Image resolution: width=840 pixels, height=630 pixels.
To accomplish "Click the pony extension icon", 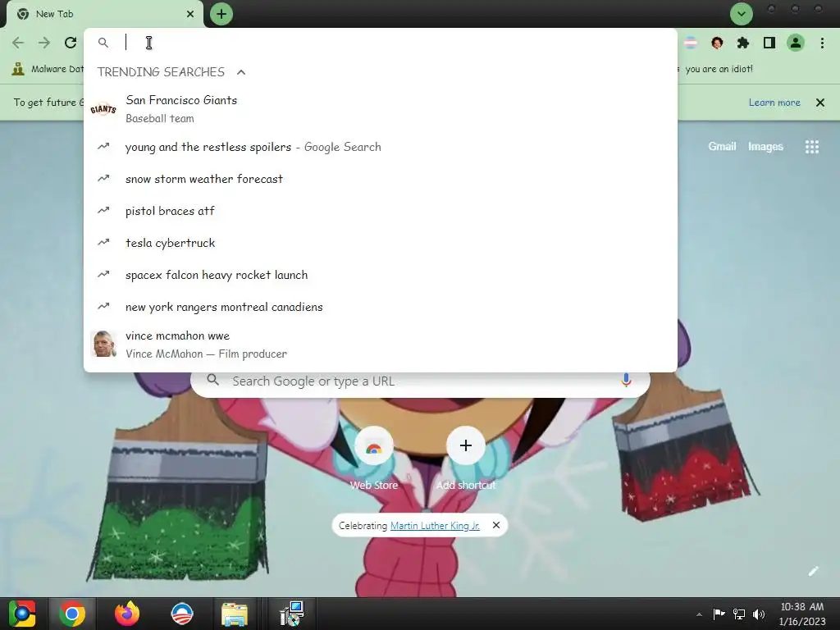I will [x=717, y=43].
